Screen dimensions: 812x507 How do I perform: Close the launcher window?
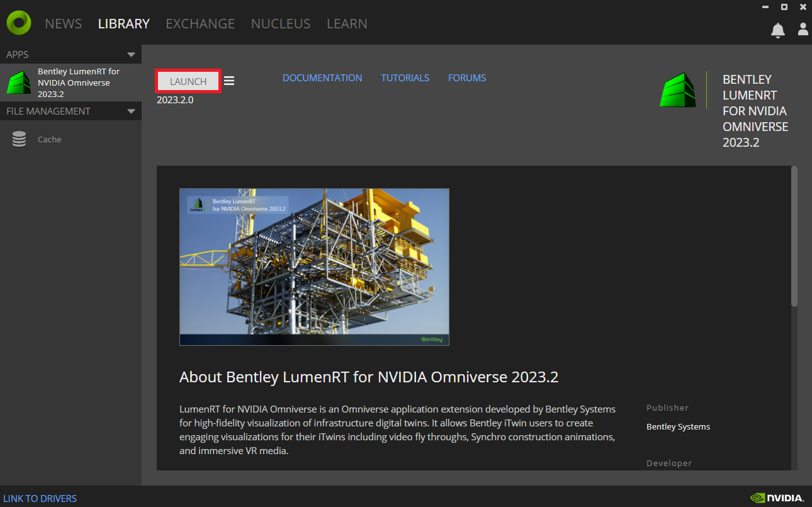(803, 7)
